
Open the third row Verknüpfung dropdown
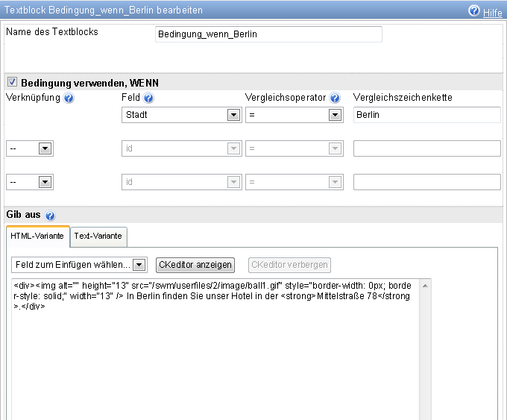(44, 182)
